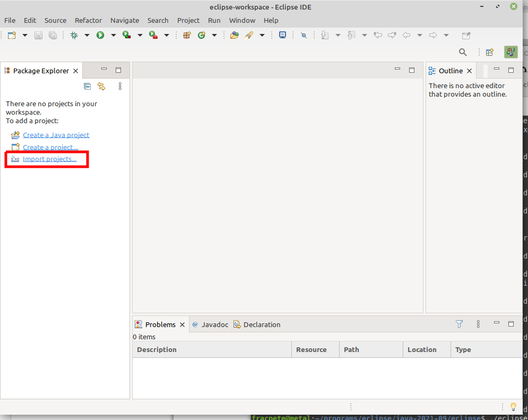Expand the Forward history dropdown arrow
The height and width of the screenshot is (420, 528).
[446, 35]
